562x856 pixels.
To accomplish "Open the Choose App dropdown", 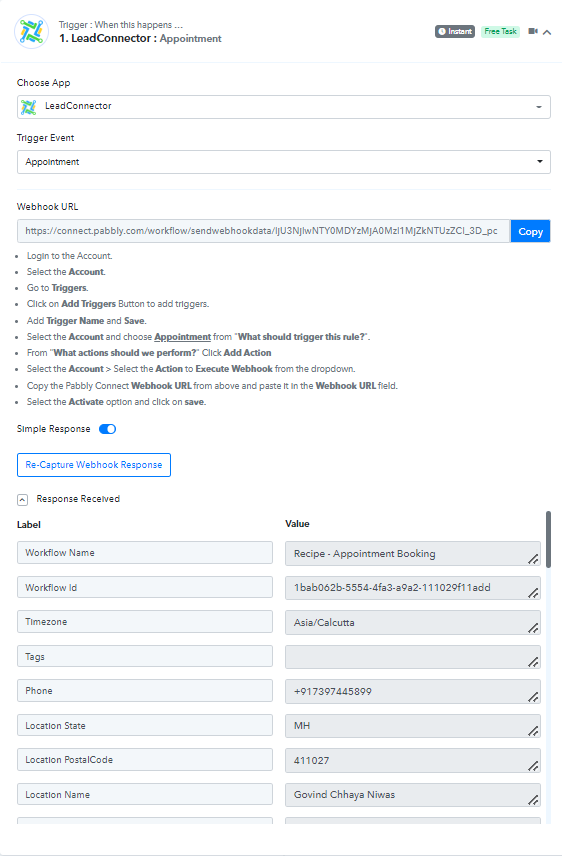I will pos(283,107).
